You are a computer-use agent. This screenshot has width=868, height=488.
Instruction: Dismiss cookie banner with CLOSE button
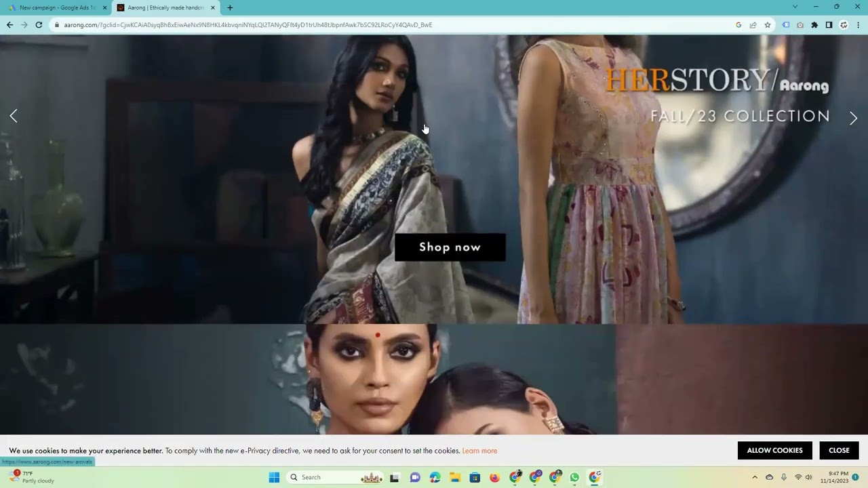(x=839, y=450)
